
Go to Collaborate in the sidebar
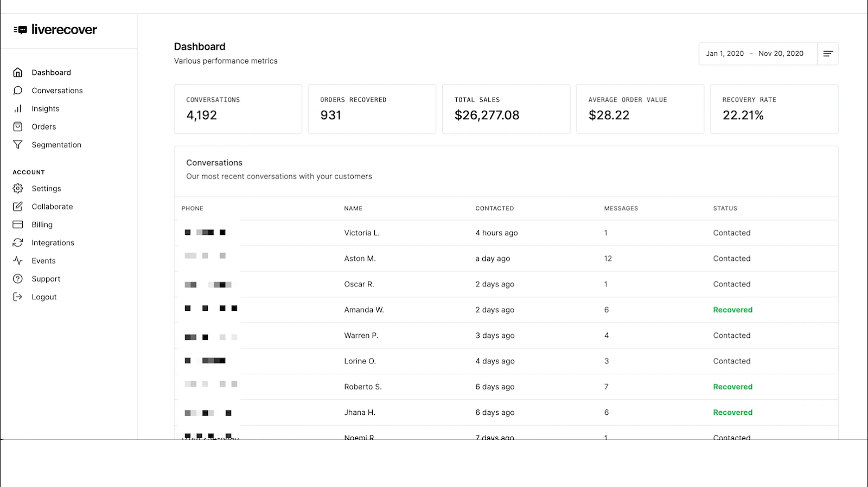tap(52, 207)
